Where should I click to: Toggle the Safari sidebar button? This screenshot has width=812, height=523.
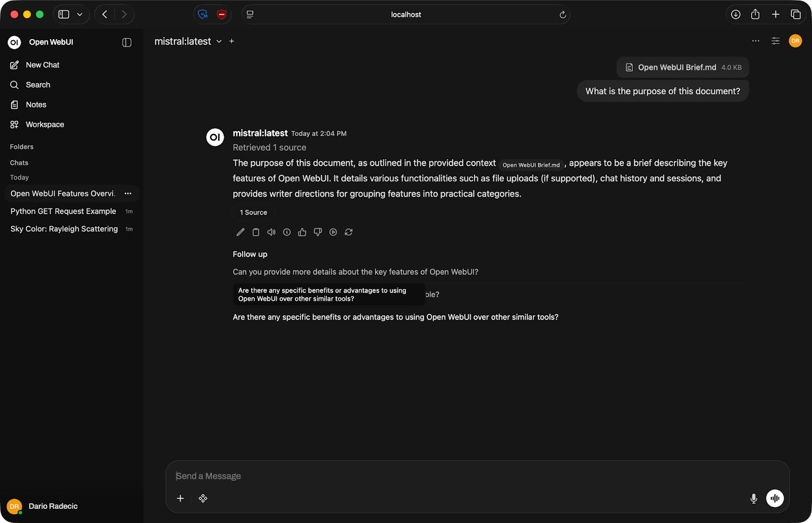64,15
